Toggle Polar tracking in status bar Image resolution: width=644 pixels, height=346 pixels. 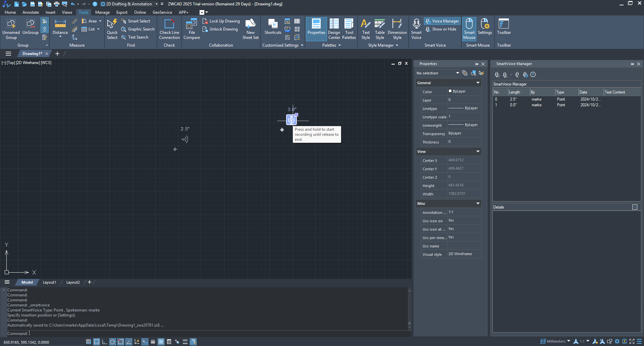click(113, 342)
